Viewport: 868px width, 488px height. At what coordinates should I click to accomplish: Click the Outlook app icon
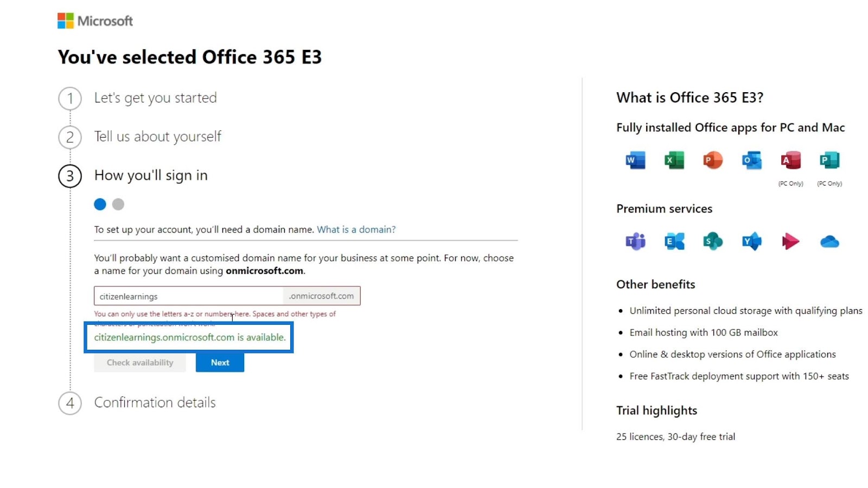[752, 160]
